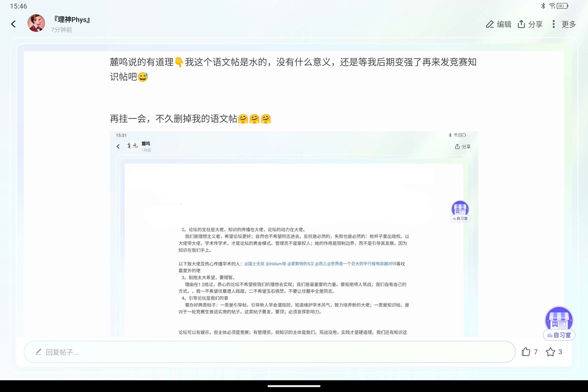Viewport: 588px width, 392px height.
Task: Tap the 分享 button inside the embedded screenshot
Action: [x=463, y=147]
